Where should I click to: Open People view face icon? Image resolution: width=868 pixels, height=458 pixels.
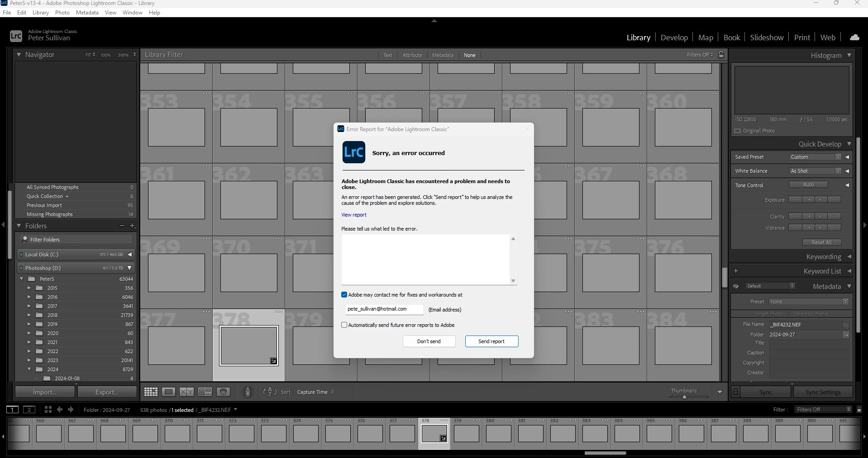(x=223, y=392)
